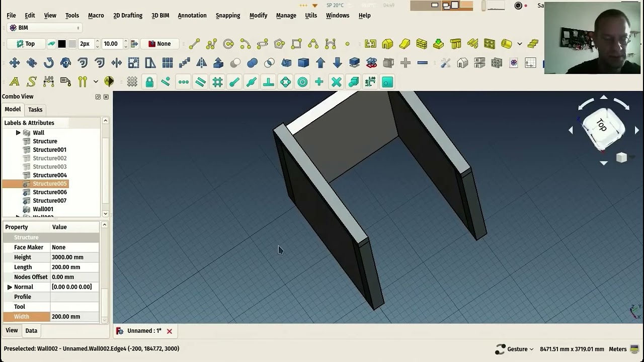The image size is (644, 362).
Task: Click the Move tool (four blue arrows)
Action: pos(14,63)
